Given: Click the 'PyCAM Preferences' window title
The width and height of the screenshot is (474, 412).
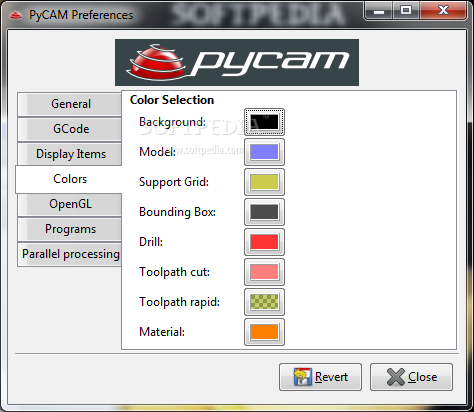Looking at the screenshot, I should 81,15.
